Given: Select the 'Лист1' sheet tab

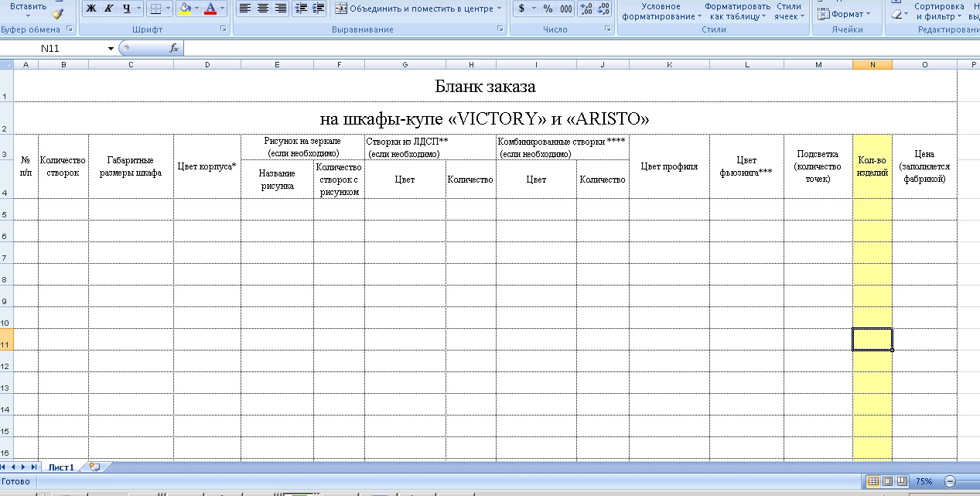Looking at the screenshot, I should click(x=61, y=467).
